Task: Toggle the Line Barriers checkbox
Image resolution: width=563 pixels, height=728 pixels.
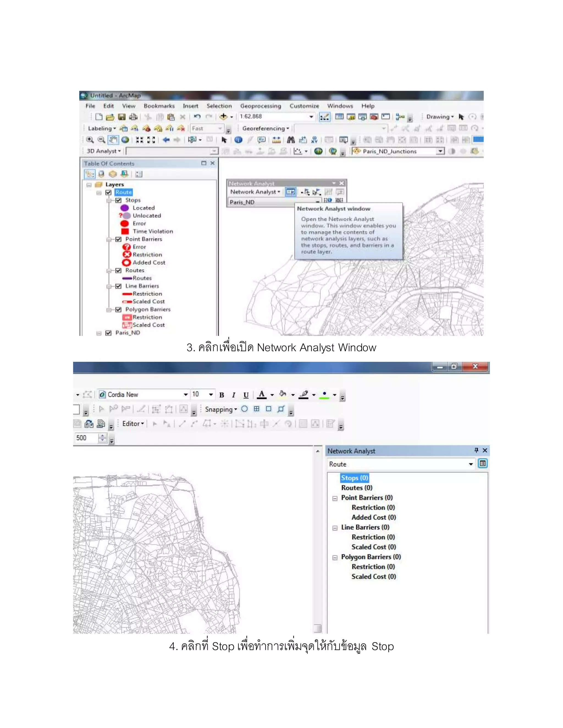Action: [x=118, y=286]
